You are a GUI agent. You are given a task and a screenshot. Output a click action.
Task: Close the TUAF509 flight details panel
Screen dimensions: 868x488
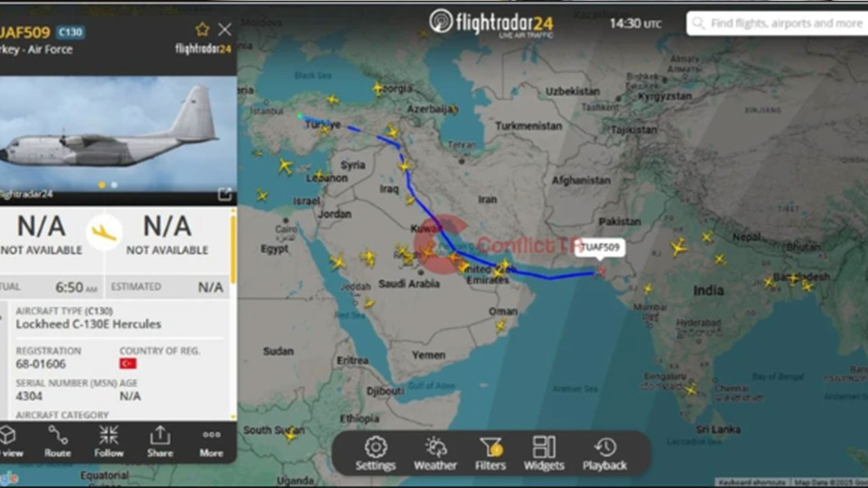click(x=224, y=29)
